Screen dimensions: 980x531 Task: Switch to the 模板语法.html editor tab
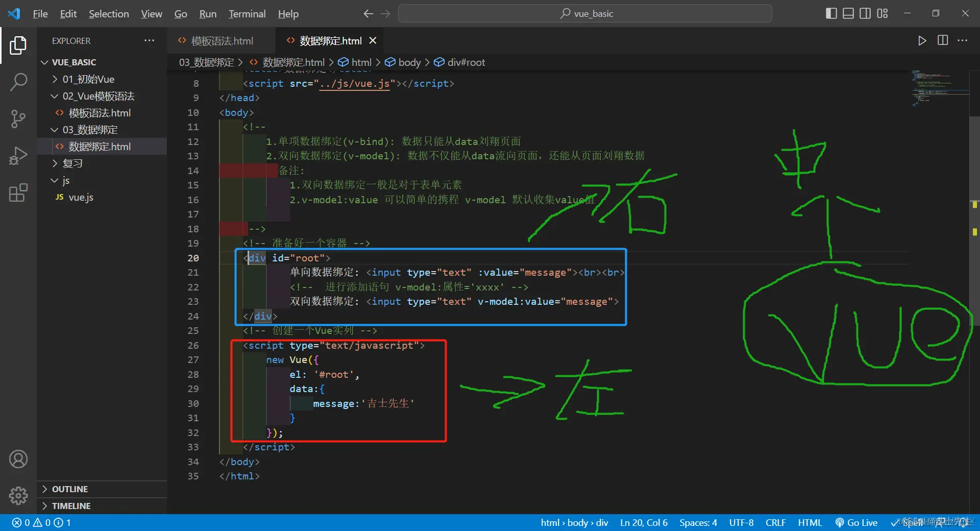[x=220, y=40]
